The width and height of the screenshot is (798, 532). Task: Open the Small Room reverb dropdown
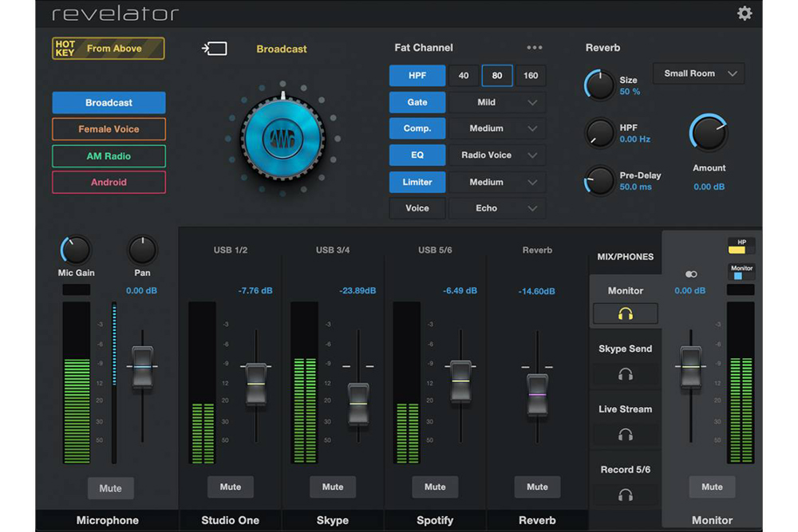pos(698,73)
